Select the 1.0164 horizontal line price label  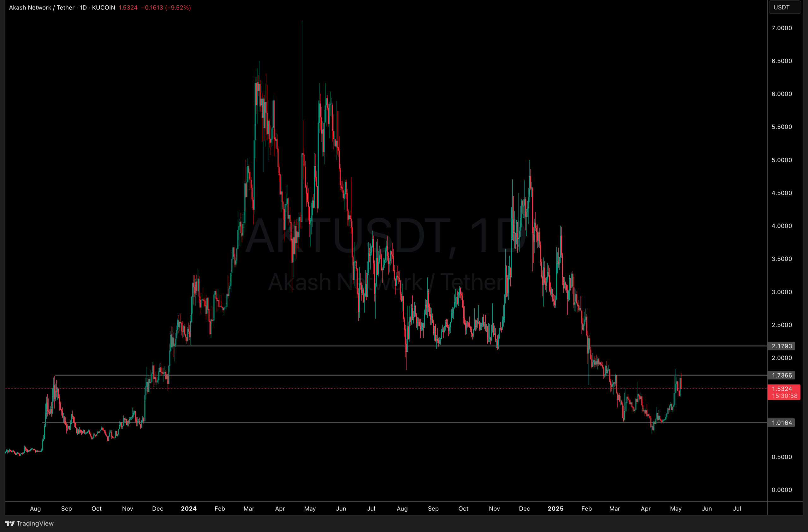(x=781, y=423)
